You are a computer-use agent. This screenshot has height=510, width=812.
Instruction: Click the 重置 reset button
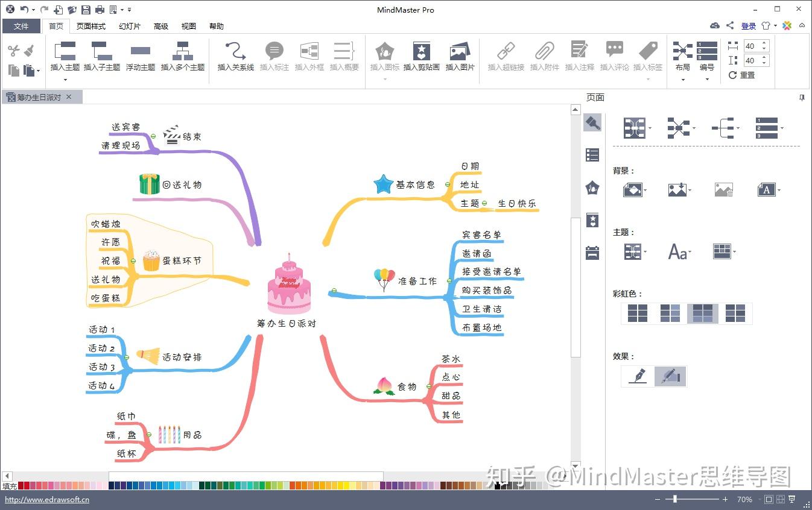click(x=742, y=75)
